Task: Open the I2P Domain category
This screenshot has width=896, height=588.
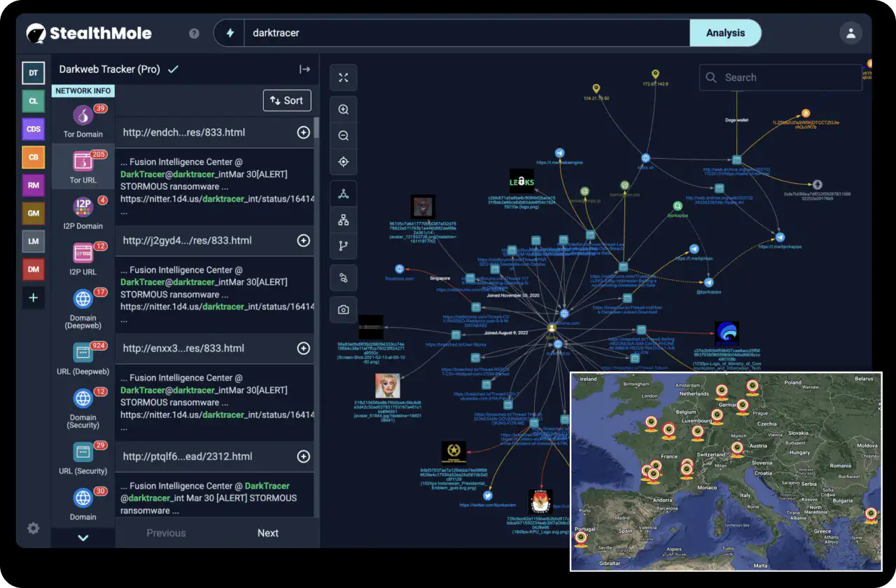Action: 83,213
